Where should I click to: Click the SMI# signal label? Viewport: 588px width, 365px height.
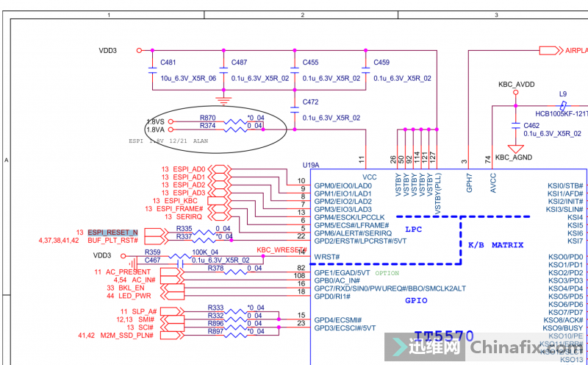coord(146,319)
